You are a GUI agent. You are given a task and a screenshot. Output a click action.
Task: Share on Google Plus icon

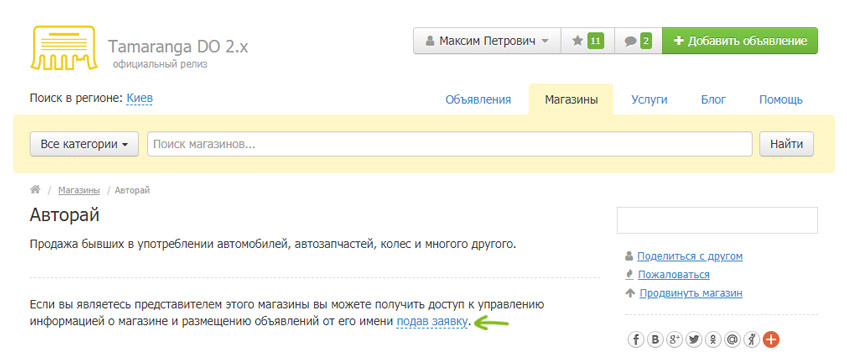point(675,339)
